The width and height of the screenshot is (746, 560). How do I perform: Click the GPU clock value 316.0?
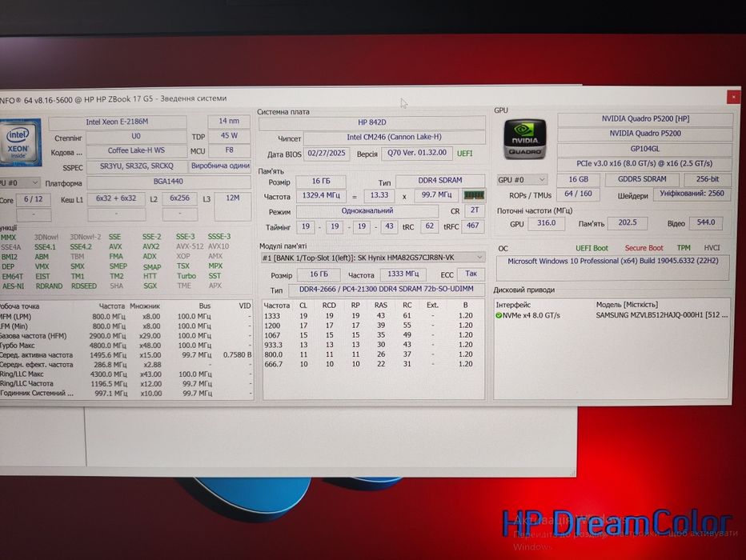(x=546, y=223)
